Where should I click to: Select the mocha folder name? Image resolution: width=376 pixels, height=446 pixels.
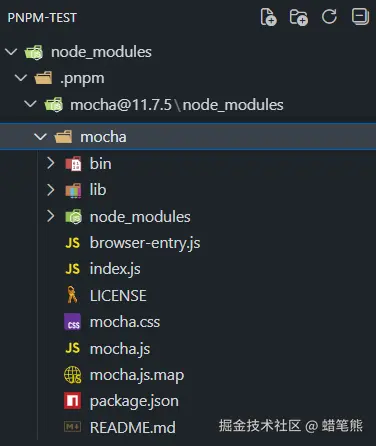coord(103,137)
